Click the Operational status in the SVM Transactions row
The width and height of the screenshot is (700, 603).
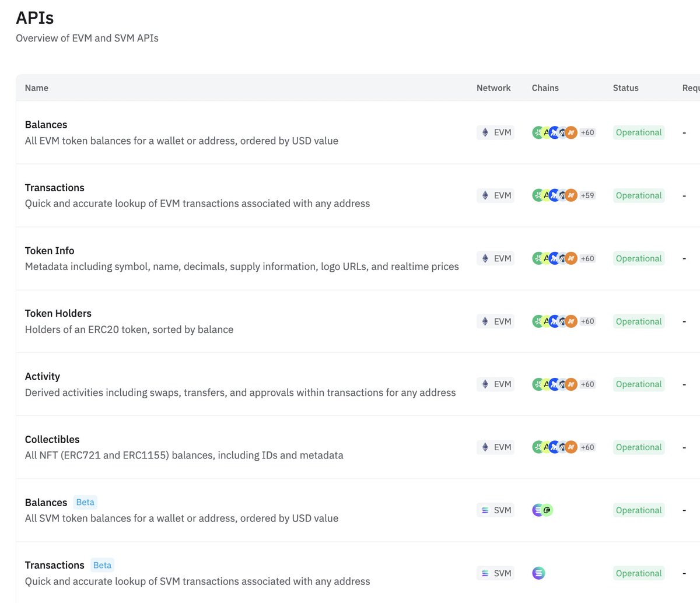(639, 573)
